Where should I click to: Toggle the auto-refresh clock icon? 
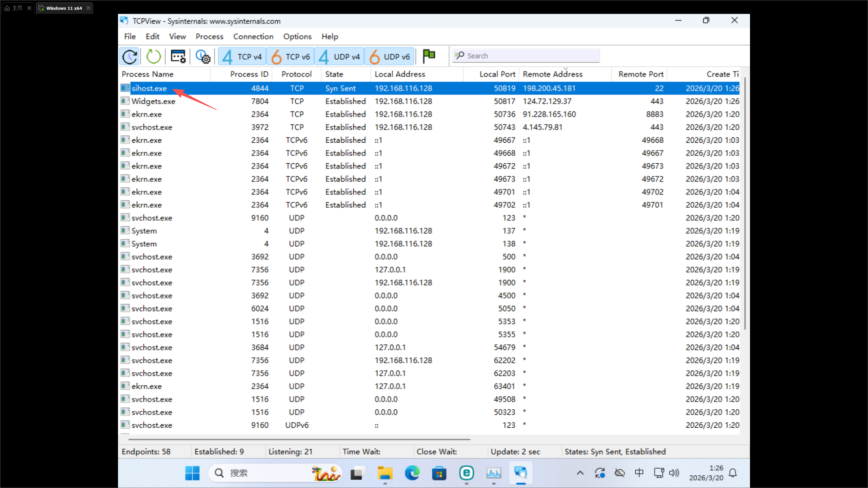[x=130, y=57]
